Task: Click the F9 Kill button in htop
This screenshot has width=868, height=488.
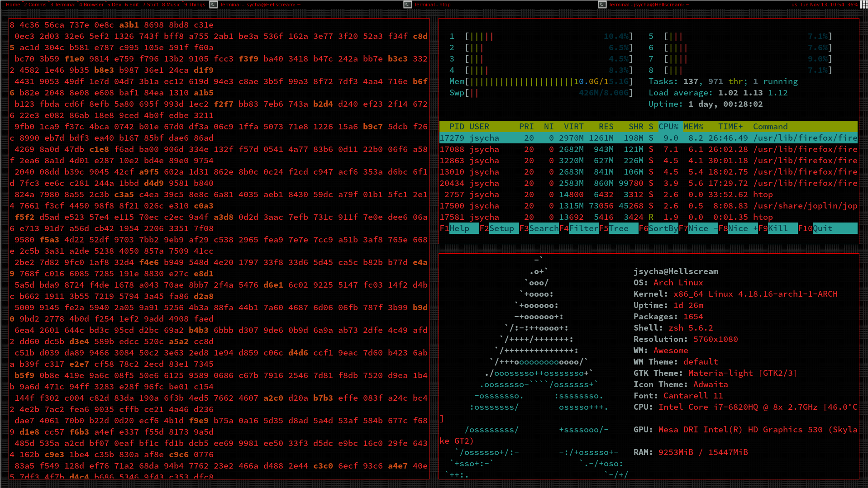Action: (x=778, y=228)
